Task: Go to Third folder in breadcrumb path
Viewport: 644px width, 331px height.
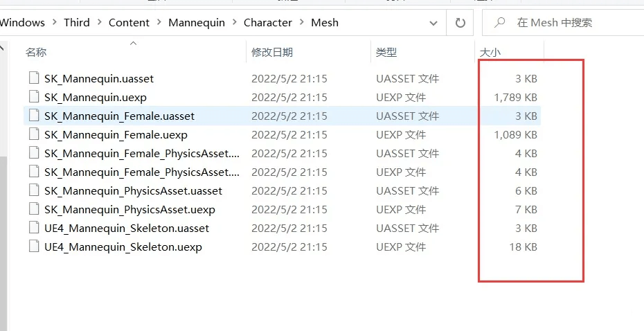Action: [x=77, y=23]
